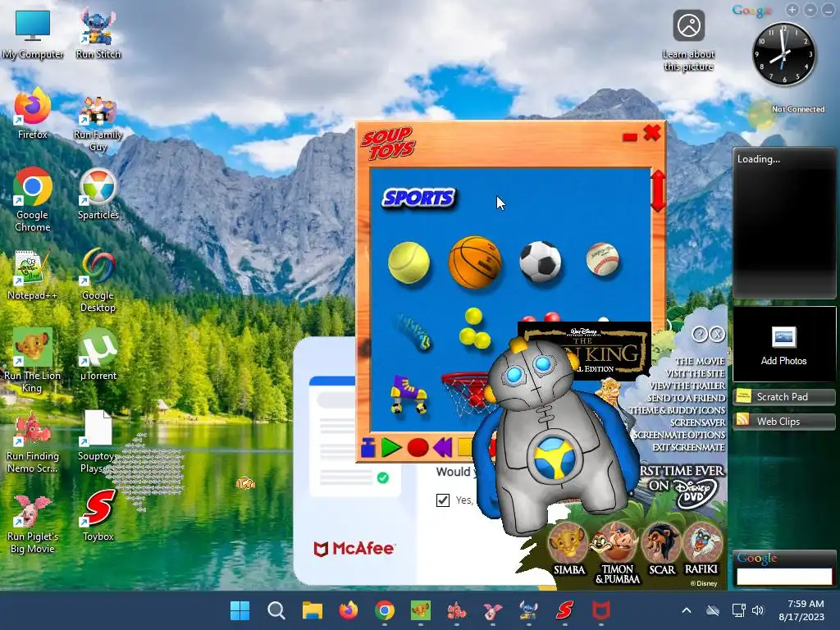Click the help question mark on Lion King panel
The width and height of the screenshot is (840, 630).
tap(699, 335)
